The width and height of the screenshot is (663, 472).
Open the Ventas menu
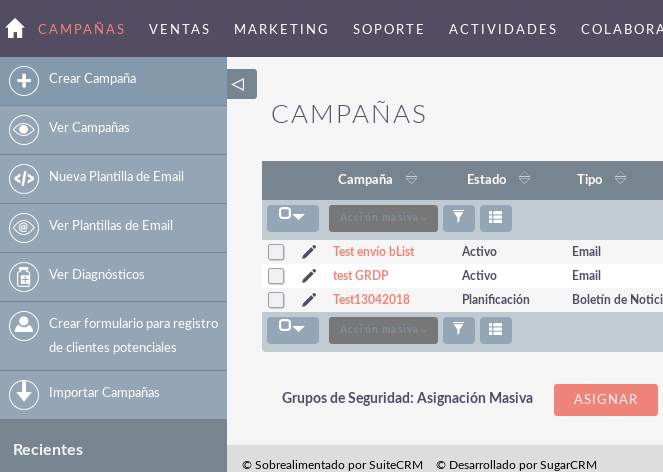pos(179,29)
